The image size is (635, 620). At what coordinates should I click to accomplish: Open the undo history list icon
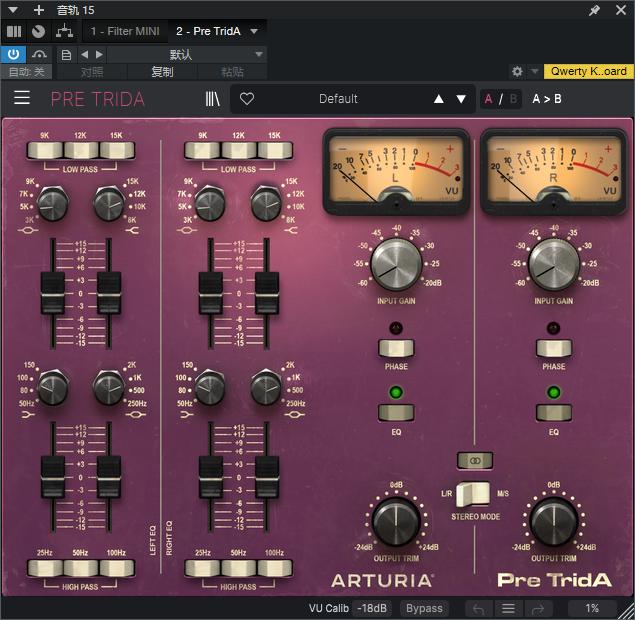pyautogui.click(x=508, y=609)
